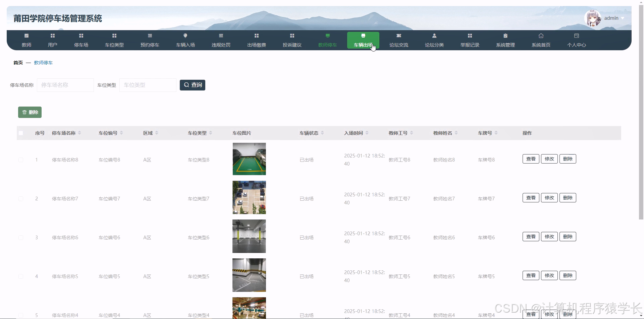The image size is (644, 319).
Task: Sort by 车辆状态 column arrows
Action: tap(322, 133)
